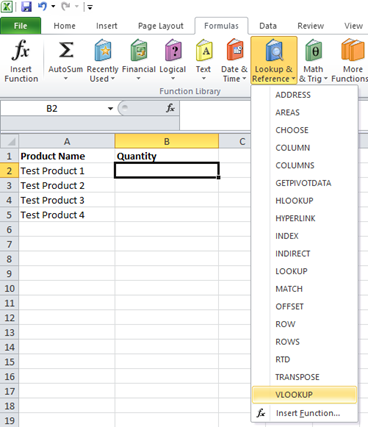This screenshot has width=368, height=427.
Task: Select the COLUMN function entry
Action: (304, 148)
